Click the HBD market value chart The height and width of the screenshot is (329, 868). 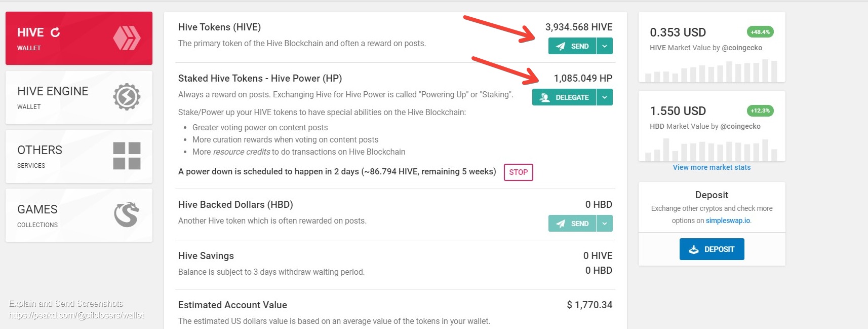(712, 150)
